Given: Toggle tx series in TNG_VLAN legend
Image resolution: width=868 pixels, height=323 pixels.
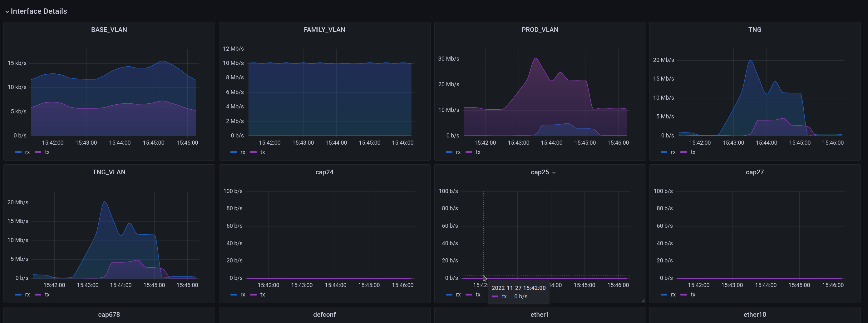Looking at the screenshot, I should click(47, 294).
